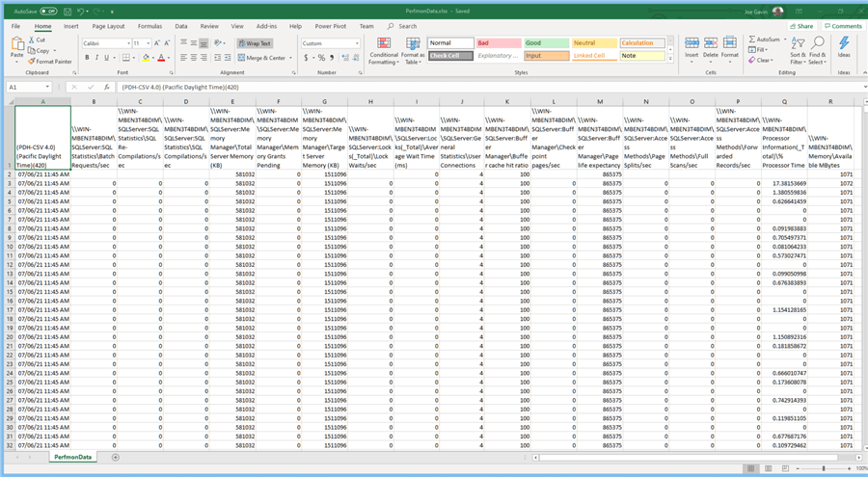Click the Save icon in title bar
The height and width of the screenshot is (477, 868).
[x=69, y=11]
